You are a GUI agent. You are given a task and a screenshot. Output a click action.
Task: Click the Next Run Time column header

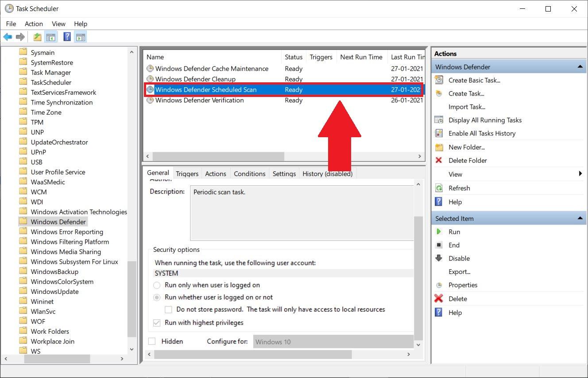[x=361, y=57]
